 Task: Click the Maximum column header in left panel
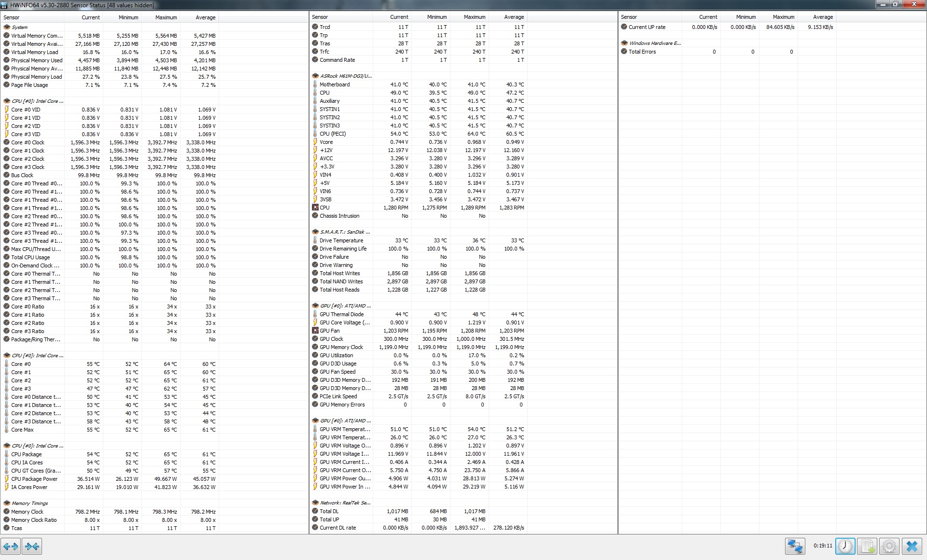coord(166,17)
